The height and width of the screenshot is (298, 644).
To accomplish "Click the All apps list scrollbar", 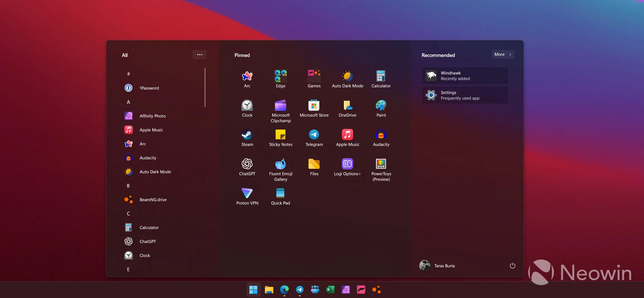I will point(205,88).
